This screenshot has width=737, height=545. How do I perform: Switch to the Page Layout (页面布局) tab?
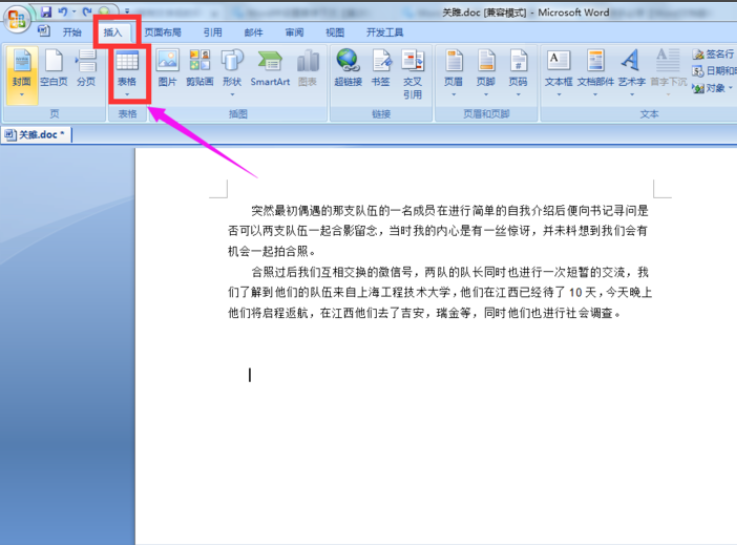(x=163, y=32)
